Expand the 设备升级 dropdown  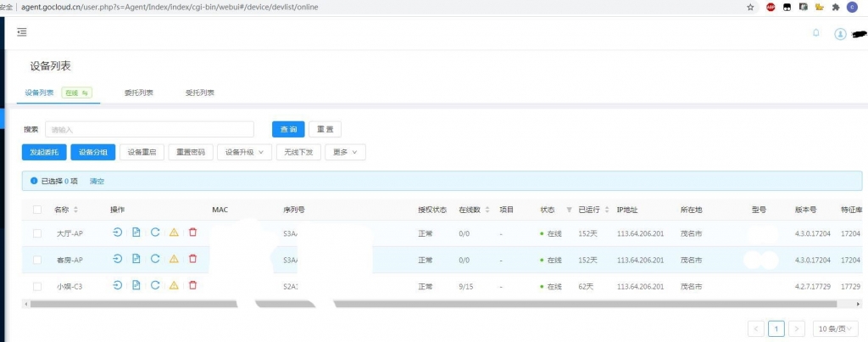pyautogui.click(x=244, y=152)
